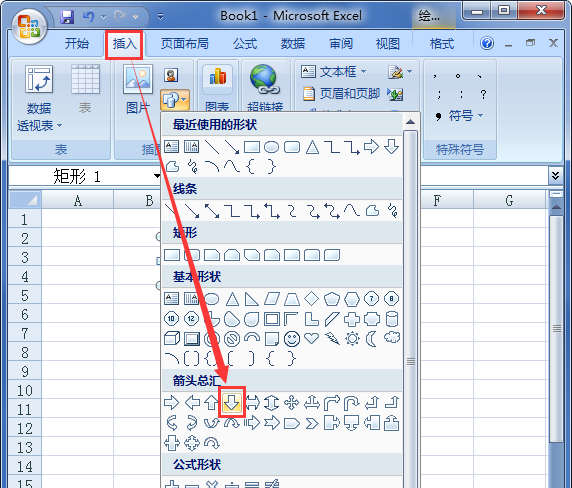Insert the signature line icon

point(395,72)
